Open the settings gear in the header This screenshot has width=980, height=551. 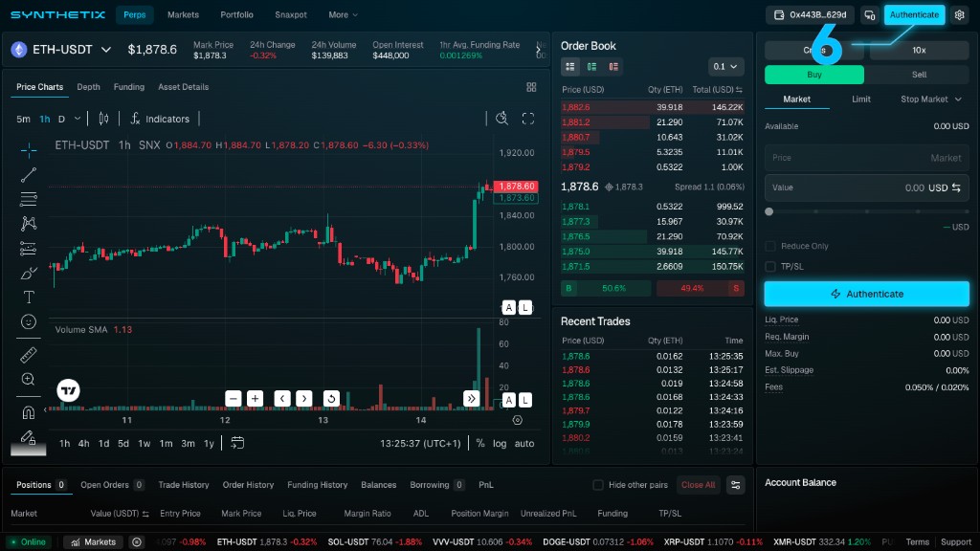point(959,15)
